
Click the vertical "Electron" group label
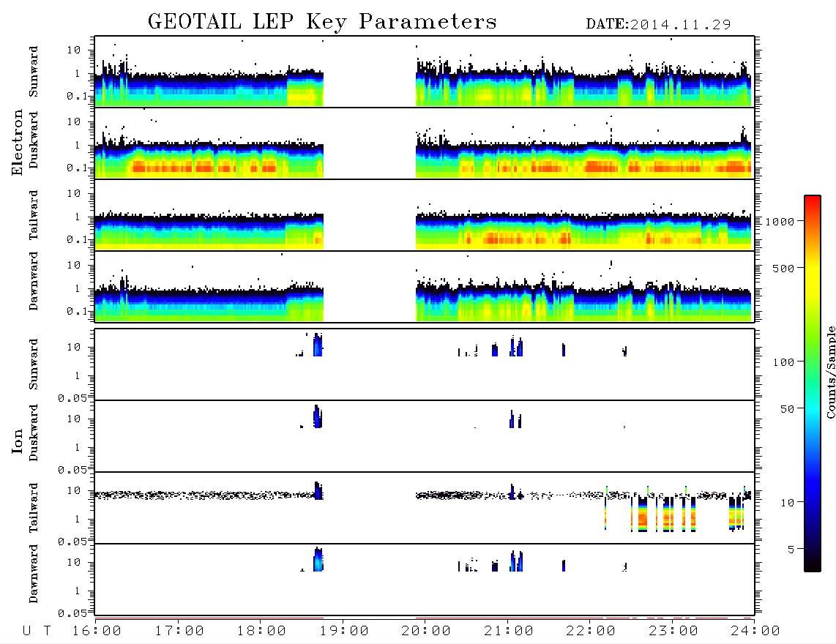tap(18, 143)
